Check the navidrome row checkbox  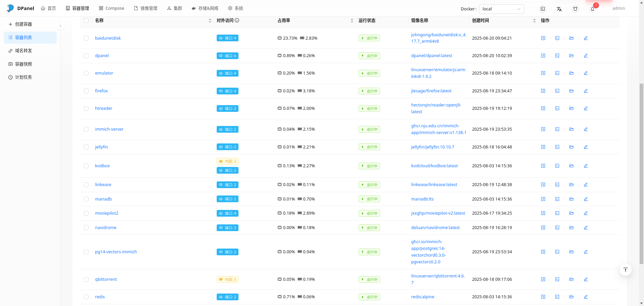point(86,228)
